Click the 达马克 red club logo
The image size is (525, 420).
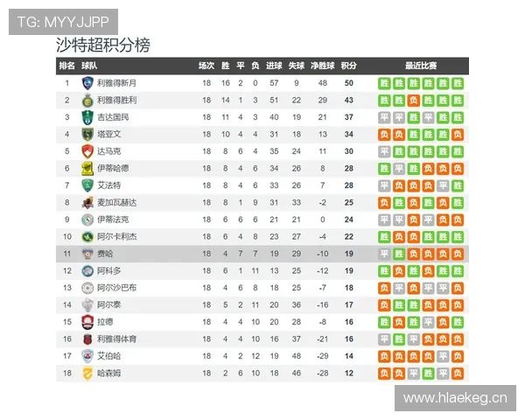87,151
